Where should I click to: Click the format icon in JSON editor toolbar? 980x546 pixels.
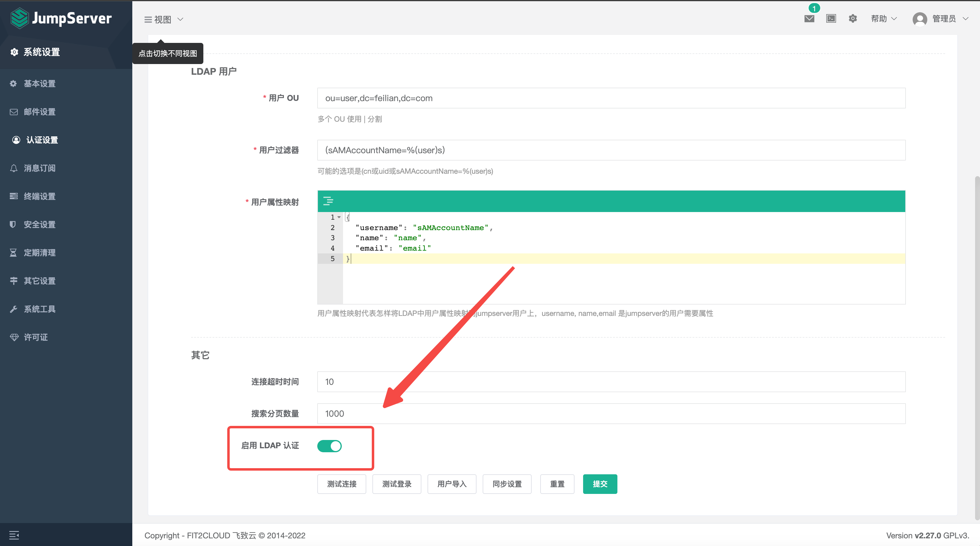pos(328,201)
